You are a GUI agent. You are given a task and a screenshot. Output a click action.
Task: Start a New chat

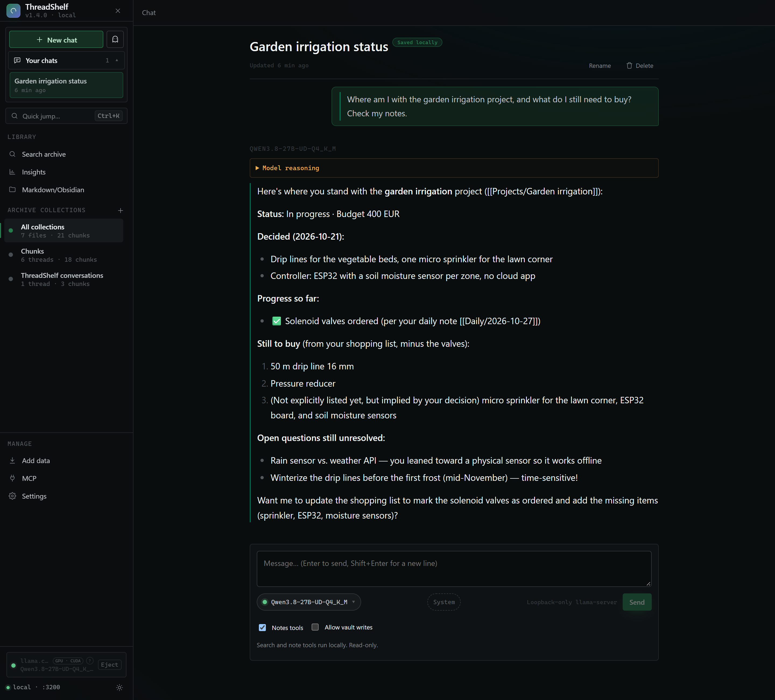coord(56,40)
